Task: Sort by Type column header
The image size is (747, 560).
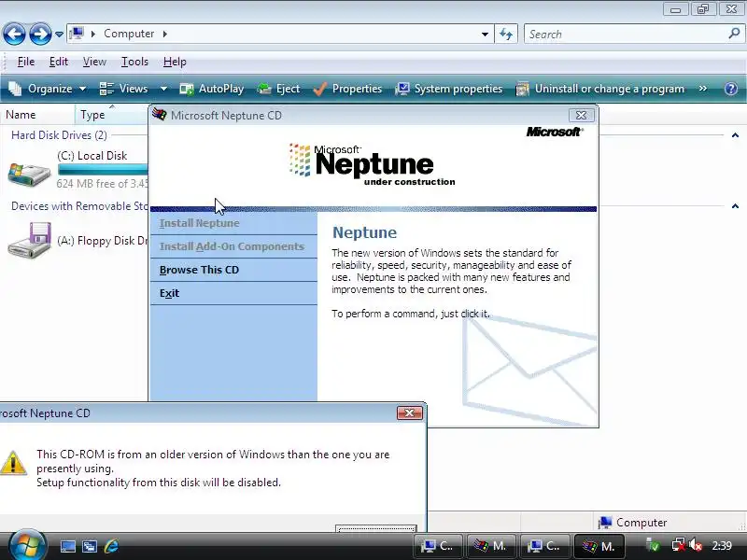Action: coord(111,115)
